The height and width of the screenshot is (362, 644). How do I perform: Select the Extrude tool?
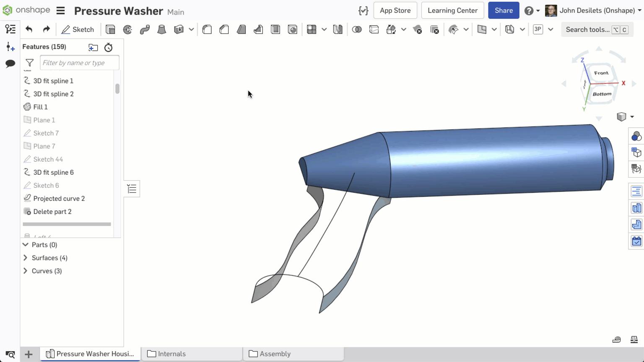click(110, 29)
